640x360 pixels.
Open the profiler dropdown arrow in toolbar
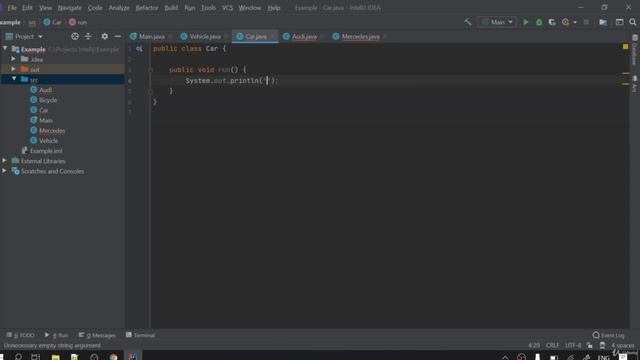575,22
